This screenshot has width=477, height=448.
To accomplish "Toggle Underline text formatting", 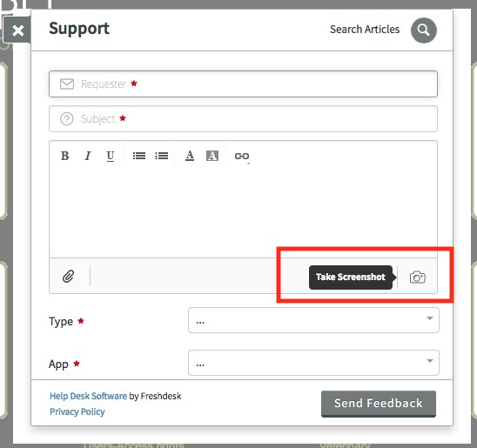I will click(111, 157).
